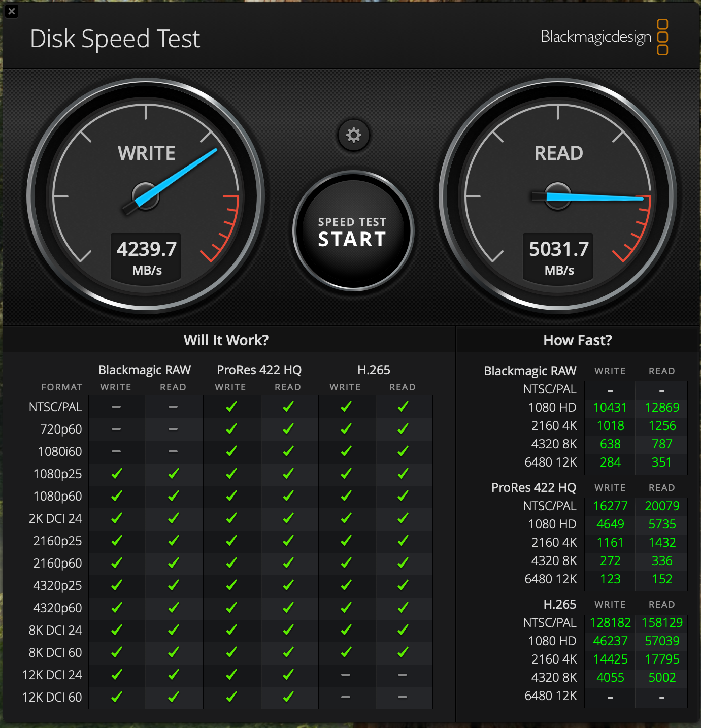Click ProRes 422 HQ write checkmark for NTSC/PAL
This screenshot has width=701, height=728.
(x=231, y=407)
